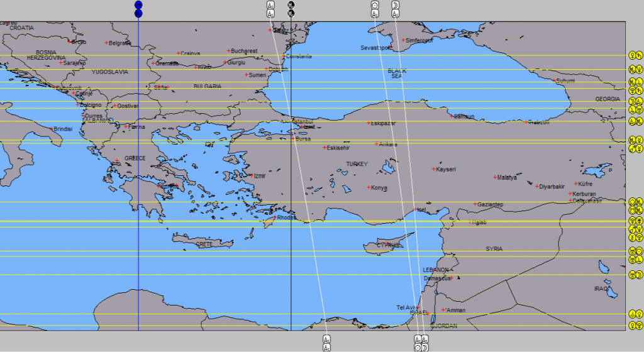Click the Moon icon at bottom edge

(x=425, y=348)
